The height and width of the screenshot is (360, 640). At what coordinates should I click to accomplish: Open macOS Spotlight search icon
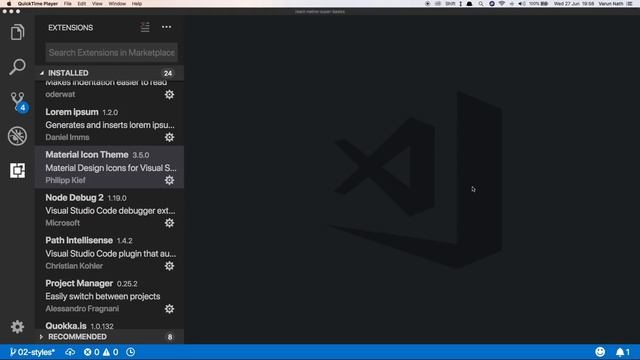pyautogui.click(x=481, y=4)
